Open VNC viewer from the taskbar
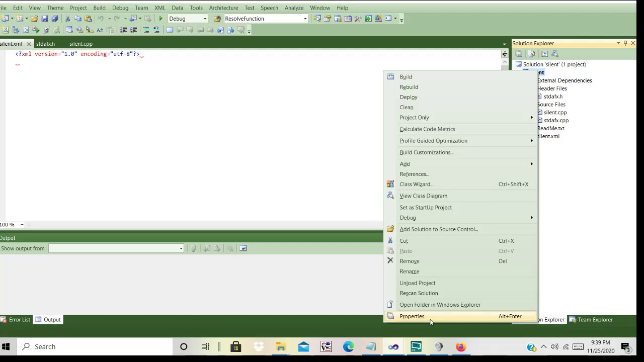Screen dimensions: 644x362 click(x=326, y=347)
